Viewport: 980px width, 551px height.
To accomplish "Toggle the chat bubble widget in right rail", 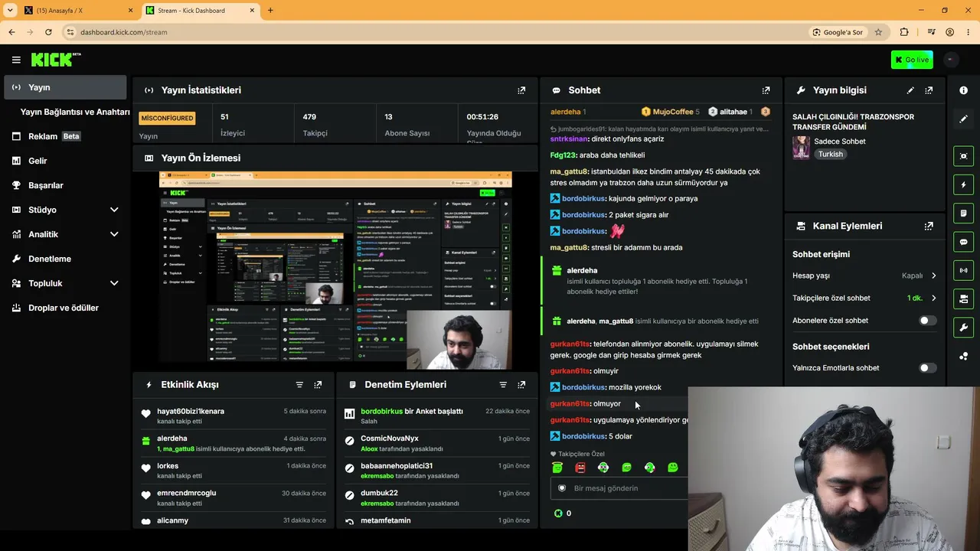I will [963, 242].
